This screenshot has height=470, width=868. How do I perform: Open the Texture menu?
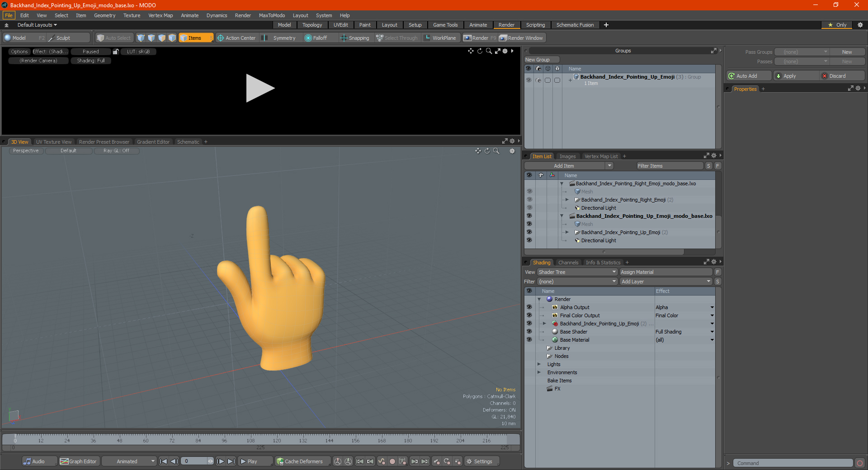point(132,15)
